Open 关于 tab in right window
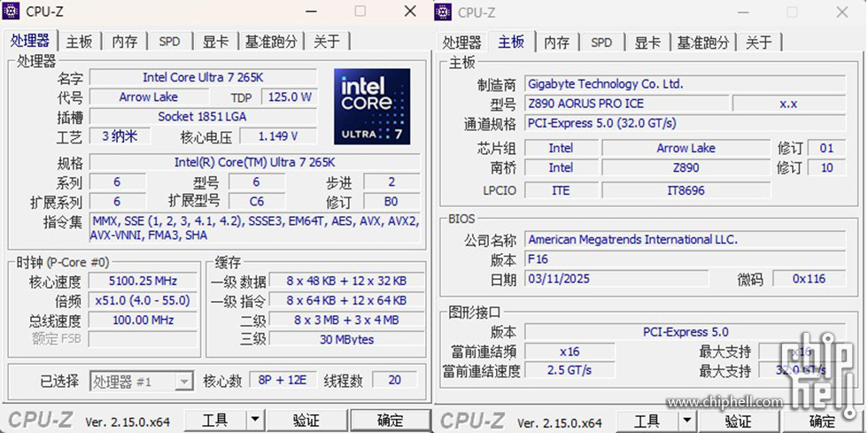 [x=759, y=43]
